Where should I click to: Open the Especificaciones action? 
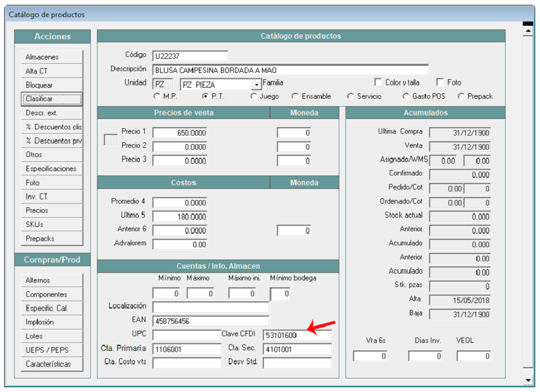click(51, 169)
